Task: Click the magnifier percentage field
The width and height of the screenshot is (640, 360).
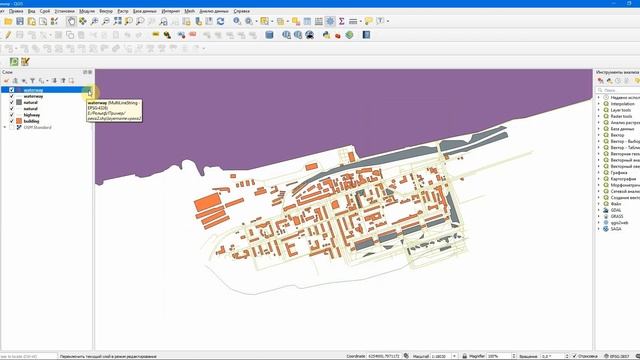Action: pos(501,356)
